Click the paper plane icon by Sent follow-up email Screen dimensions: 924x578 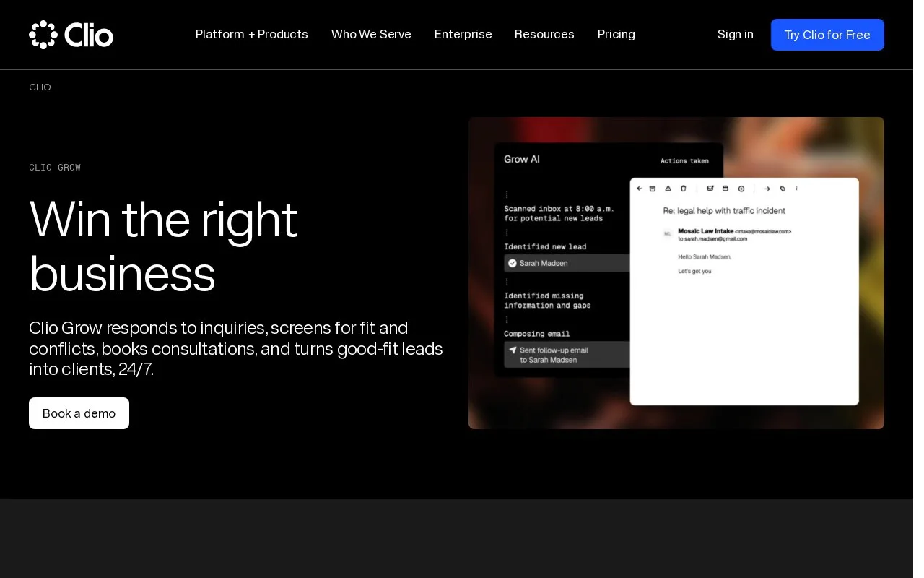tap(513, 350)
